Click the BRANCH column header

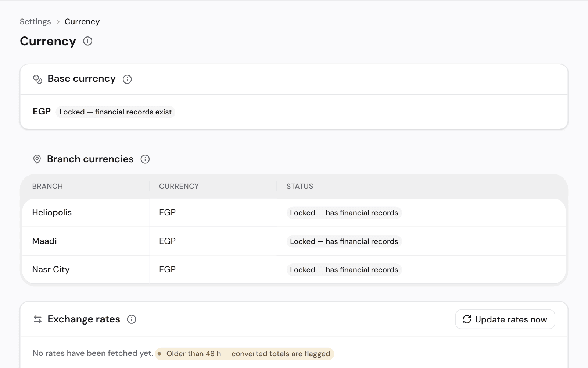(x=47, y=186)
